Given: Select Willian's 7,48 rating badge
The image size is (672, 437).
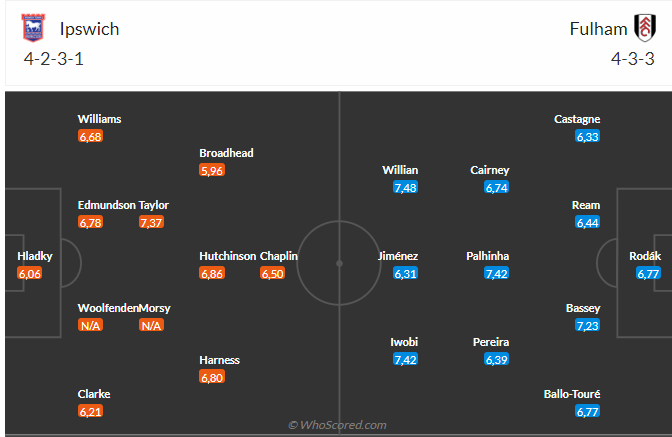Looking at the screenshot, I should pyautogui.click(x=405, y=187).
